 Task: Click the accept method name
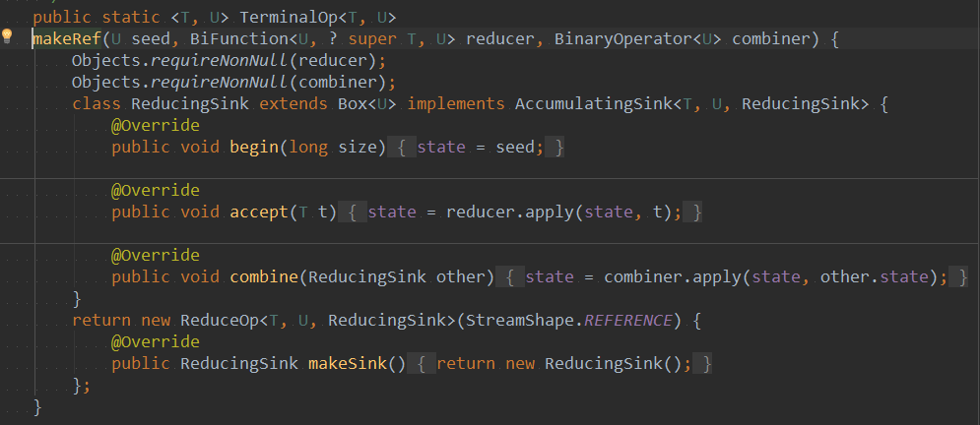(259, 212)
